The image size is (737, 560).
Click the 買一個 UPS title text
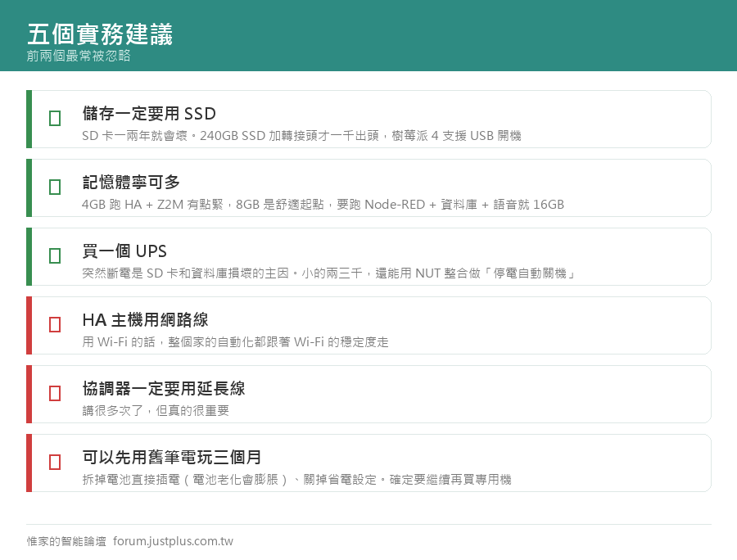[x=124, y=251]
